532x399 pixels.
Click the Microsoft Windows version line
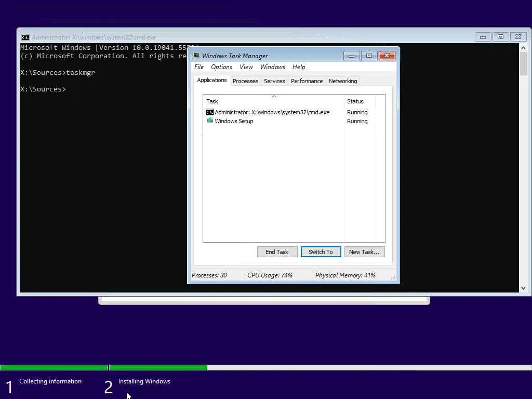[103, 47]
